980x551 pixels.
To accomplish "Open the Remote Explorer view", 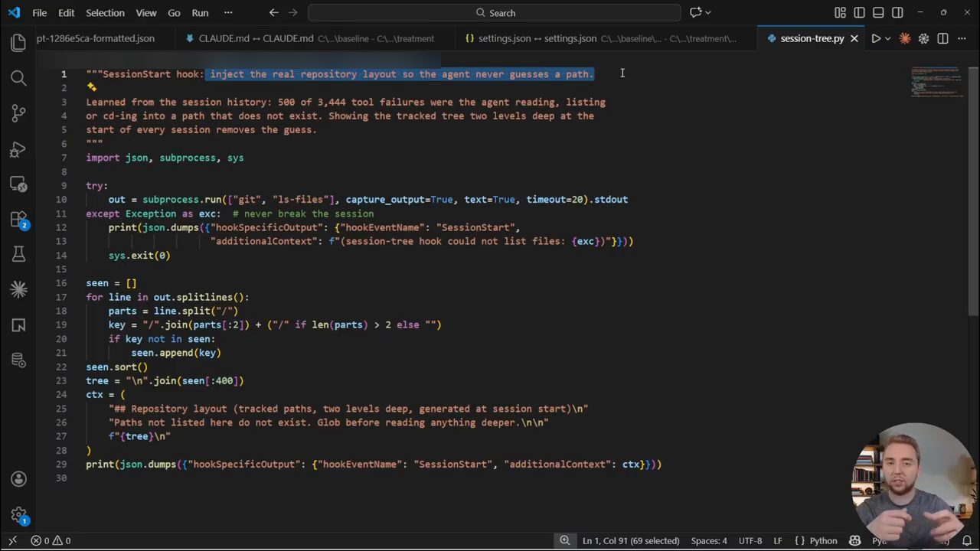I will [x=18, y=184].
